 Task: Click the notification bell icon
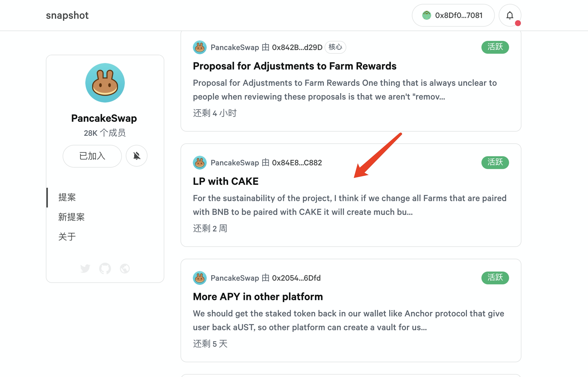tap(510, 16)
